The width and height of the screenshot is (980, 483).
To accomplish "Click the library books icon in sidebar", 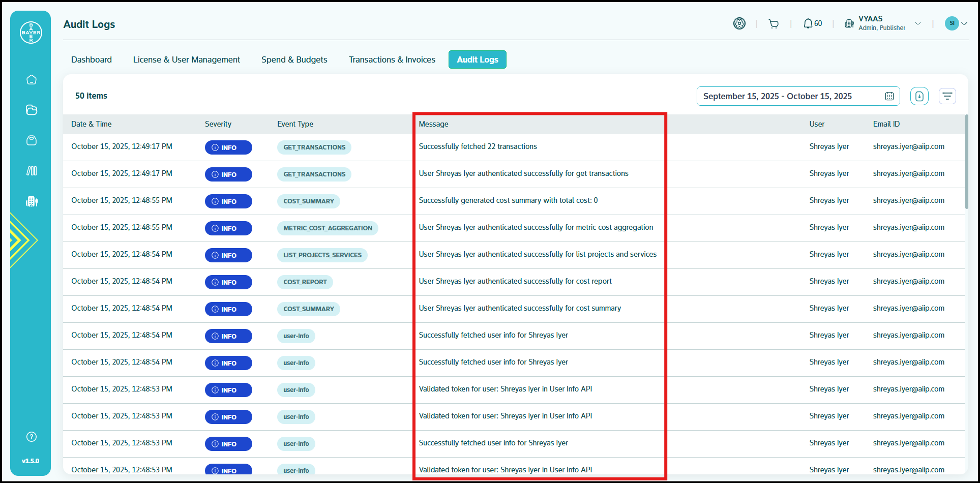I will [32, 171].
